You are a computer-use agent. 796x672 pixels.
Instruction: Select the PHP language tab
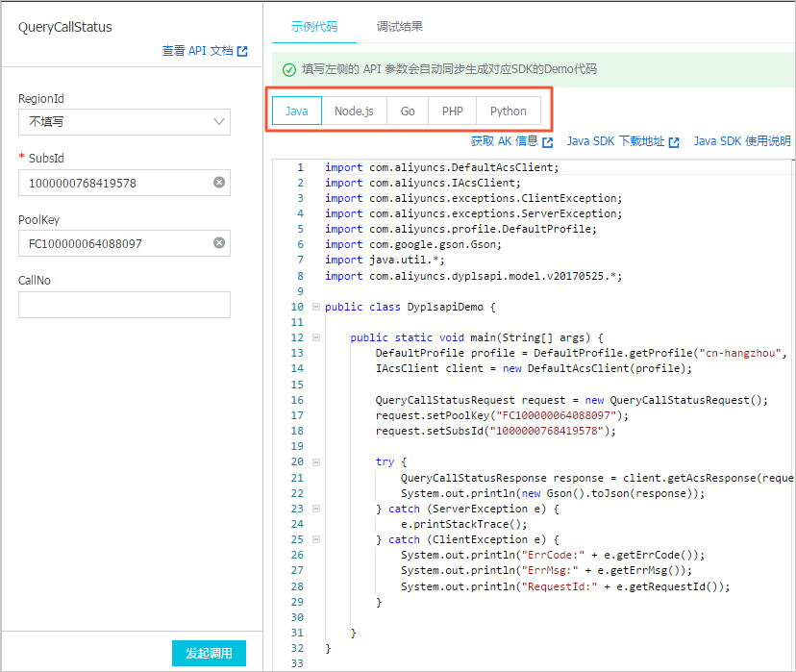point(453,111)
